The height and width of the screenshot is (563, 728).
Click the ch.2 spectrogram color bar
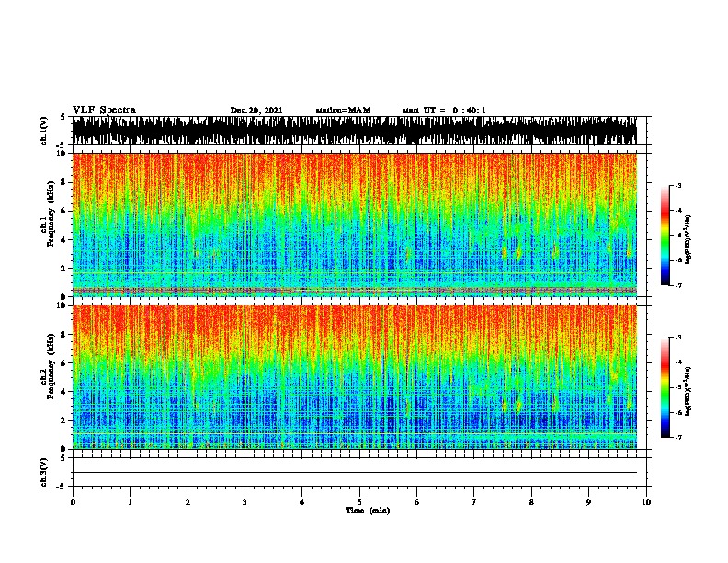click(x=665, y=387)
